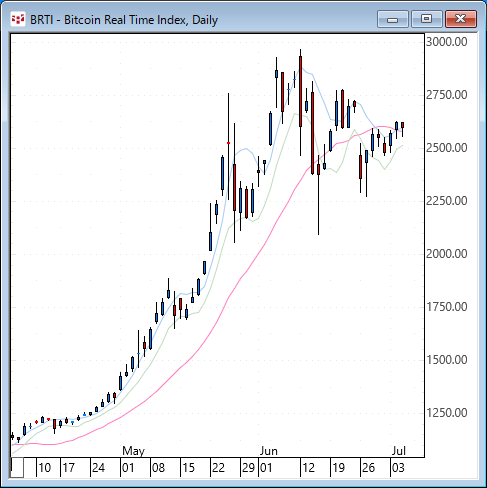Click date 08 on time axis
Viewport: 487px width, 488px height.
click(158, 468)
